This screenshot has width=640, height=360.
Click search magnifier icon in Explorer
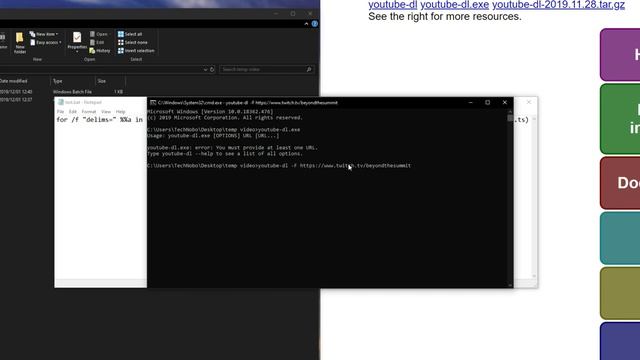point(309,70)
